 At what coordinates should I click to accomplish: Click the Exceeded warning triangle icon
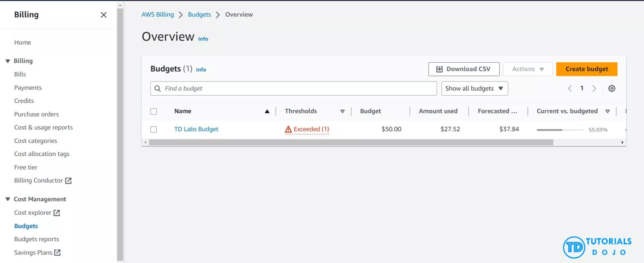click(288, 129)
